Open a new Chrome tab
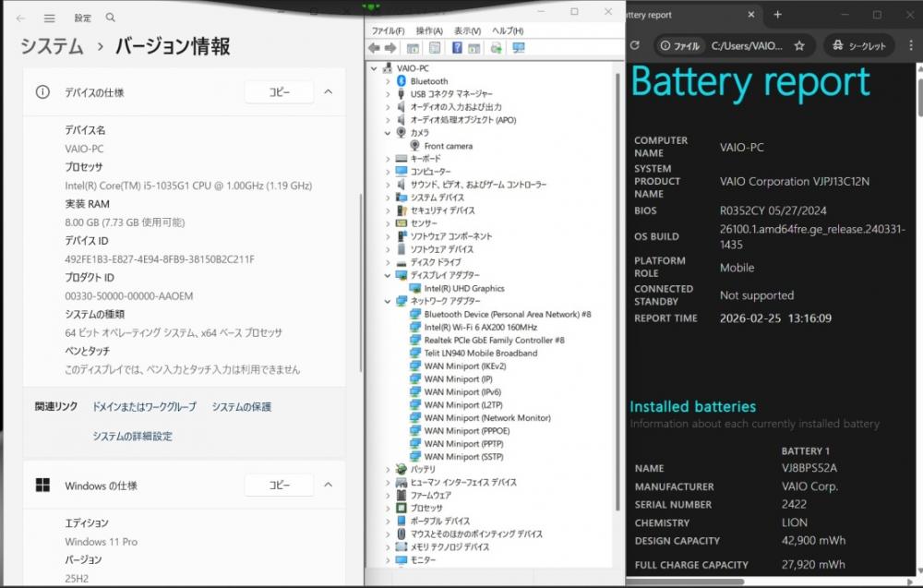 [777, 15]
